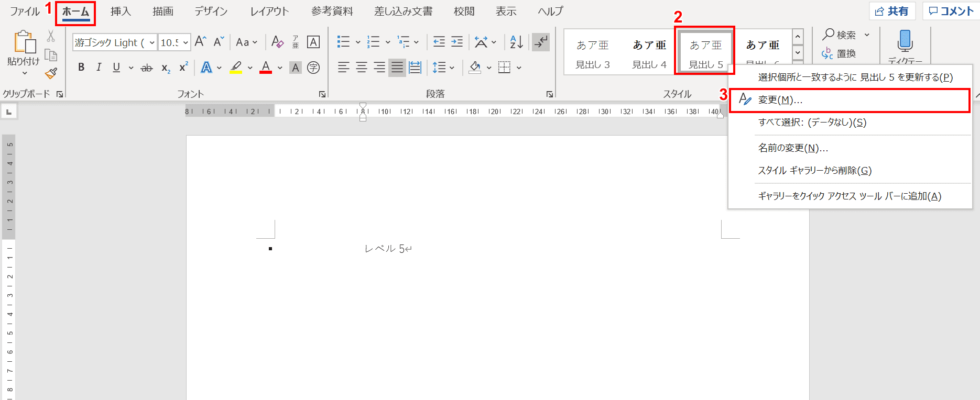Click the tab selector ruler icon

9,112
